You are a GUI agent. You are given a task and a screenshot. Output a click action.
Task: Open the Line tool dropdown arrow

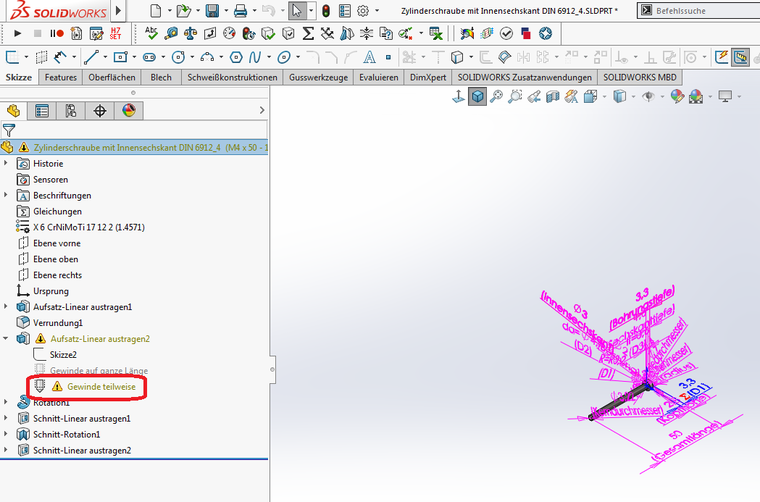(x=105, y=57)
